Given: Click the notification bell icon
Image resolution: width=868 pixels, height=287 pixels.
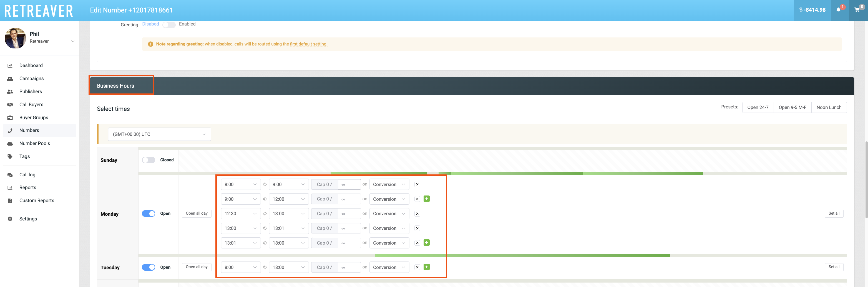Looking at the screenshot, I should [838, 10].
